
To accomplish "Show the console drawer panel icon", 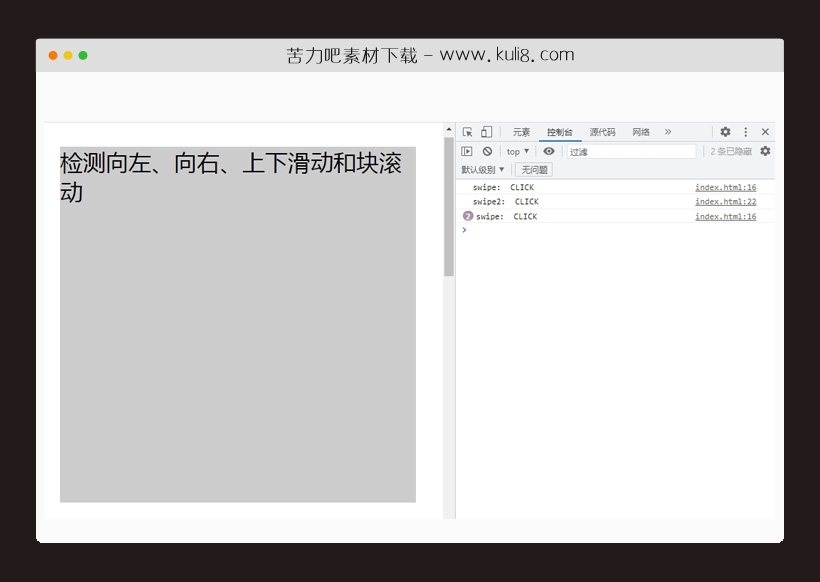I will point(467,149).
